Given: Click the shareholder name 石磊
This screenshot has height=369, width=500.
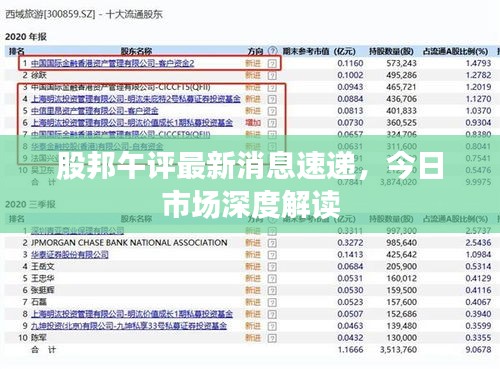Looking at the screenshot, I should point(39,302).
